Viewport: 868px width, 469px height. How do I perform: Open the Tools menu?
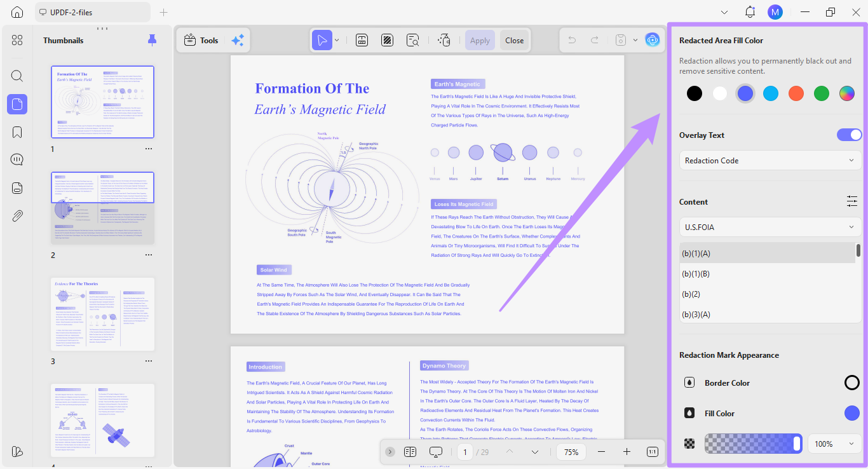pos(201,40)
